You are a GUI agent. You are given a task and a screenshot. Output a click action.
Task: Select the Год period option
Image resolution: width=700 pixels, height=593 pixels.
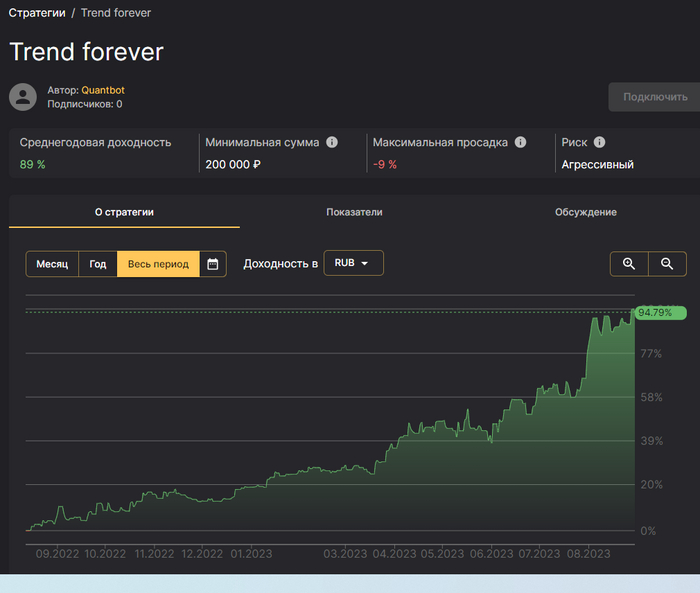98,264
